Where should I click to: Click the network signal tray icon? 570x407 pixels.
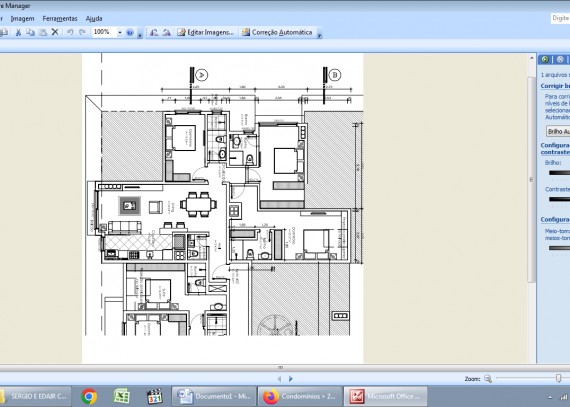(565, 396)
